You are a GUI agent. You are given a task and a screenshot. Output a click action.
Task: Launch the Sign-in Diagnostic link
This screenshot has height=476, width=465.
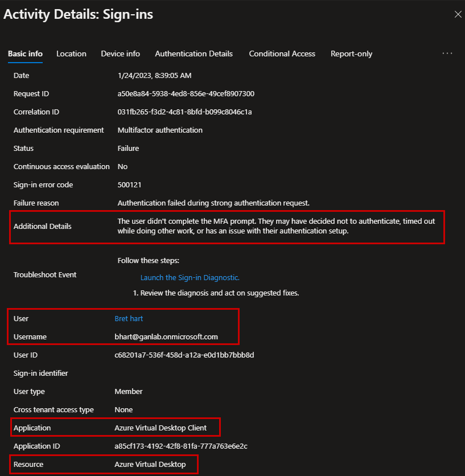pyautogui.click(x=190, y=277)
